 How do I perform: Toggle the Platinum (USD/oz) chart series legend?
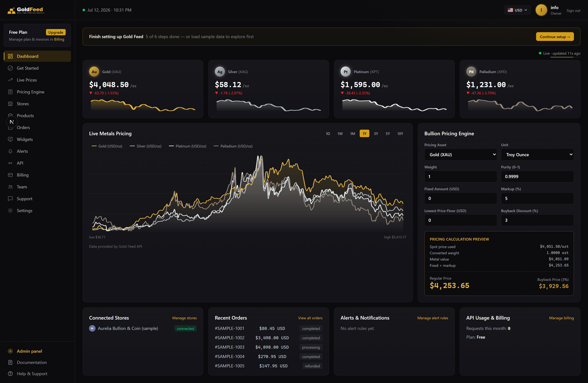click(x=188, y=146)
